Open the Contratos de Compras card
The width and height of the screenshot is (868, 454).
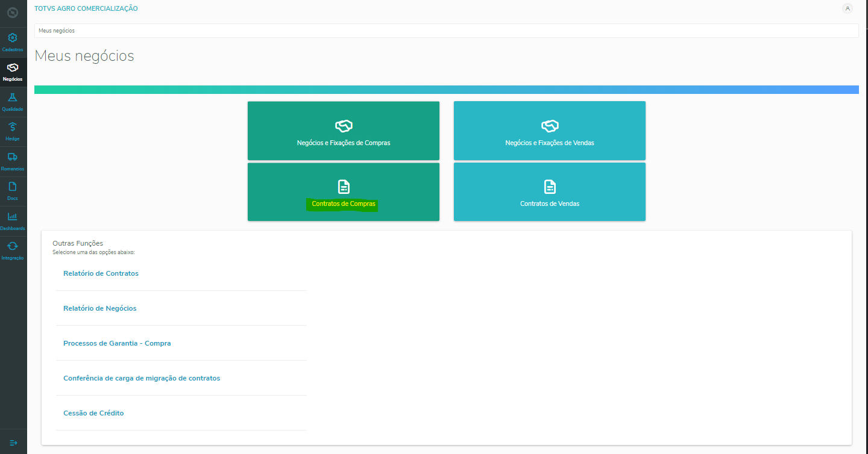(344, 191)
